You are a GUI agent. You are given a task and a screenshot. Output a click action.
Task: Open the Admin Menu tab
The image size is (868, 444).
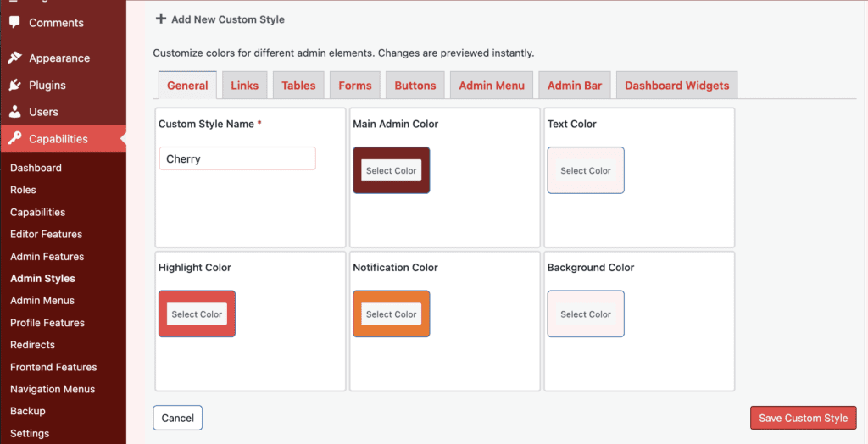pyautogui.click(x=492, y=86)
